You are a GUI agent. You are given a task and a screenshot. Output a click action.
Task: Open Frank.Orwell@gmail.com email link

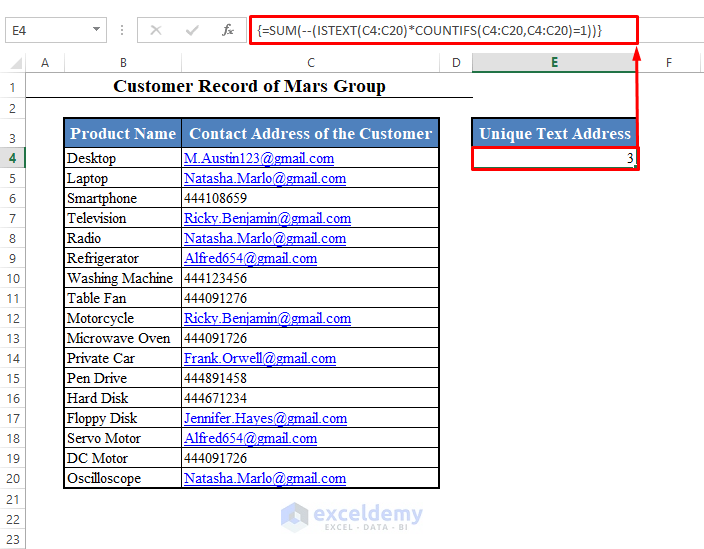click(260, 358)
